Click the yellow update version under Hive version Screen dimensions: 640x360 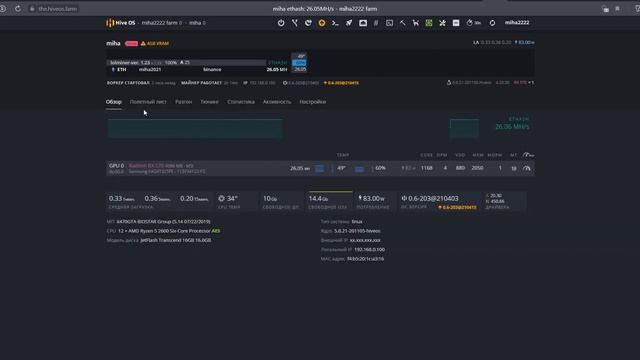point(457,207)
